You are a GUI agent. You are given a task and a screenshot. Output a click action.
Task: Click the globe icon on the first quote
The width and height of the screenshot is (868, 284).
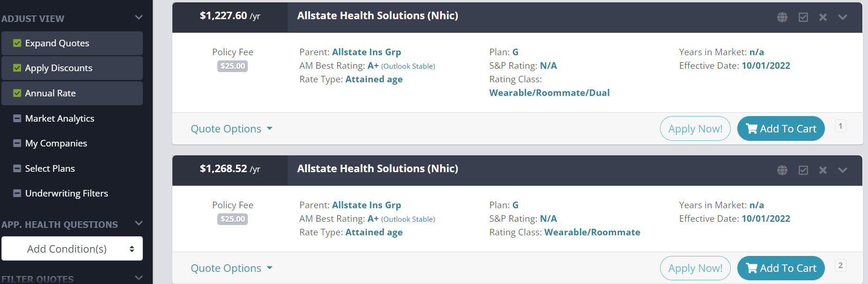pyautogui.click(x=782, y=17)
